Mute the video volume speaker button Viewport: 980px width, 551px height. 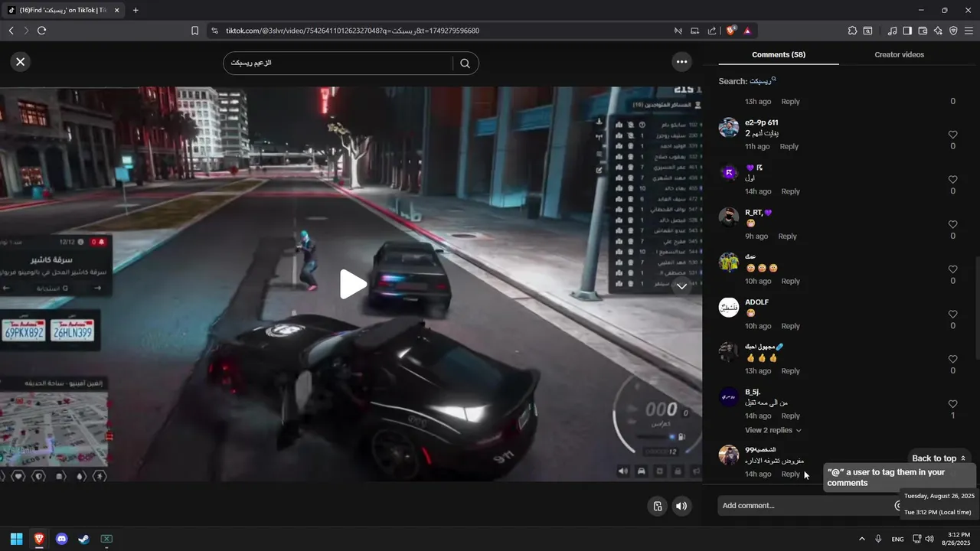(x=681, y=506)
